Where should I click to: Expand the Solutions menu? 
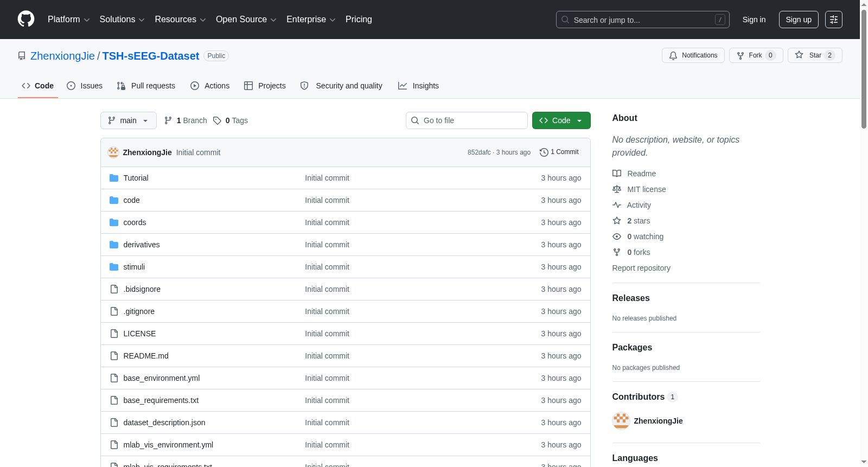pyautogui.click(x=122, y=20)
